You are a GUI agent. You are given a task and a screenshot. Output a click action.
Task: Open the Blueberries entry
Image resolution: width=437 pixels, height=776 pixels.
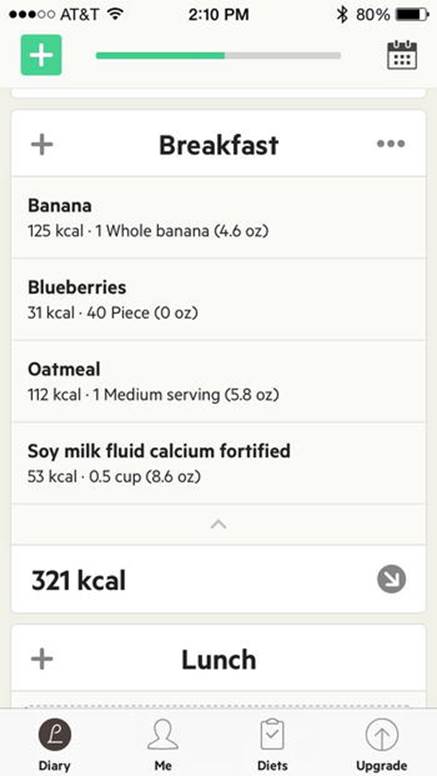(x=218, y=299)
